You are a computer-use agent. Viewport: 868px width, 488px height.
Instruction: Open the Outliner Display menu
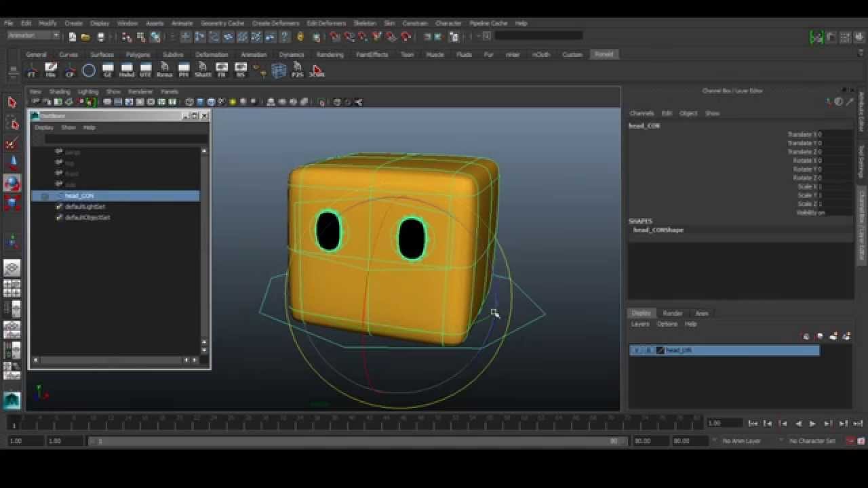44,127
